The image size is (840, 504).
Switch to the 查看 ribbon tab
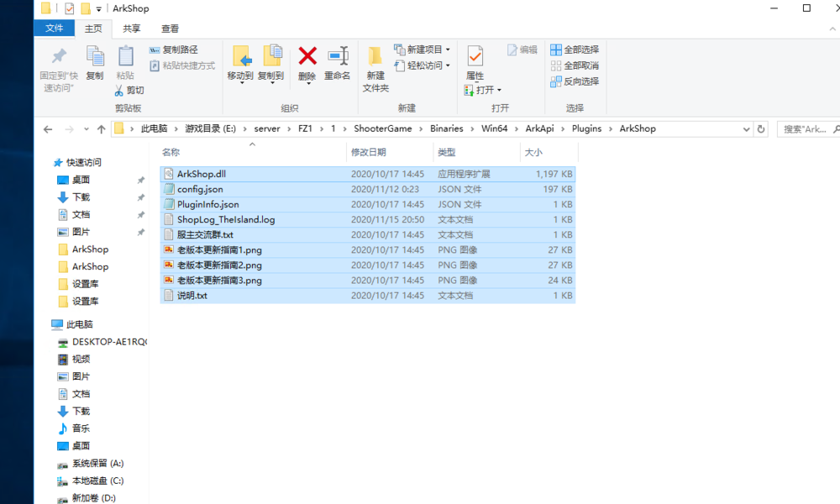click(x=170, y=28)
